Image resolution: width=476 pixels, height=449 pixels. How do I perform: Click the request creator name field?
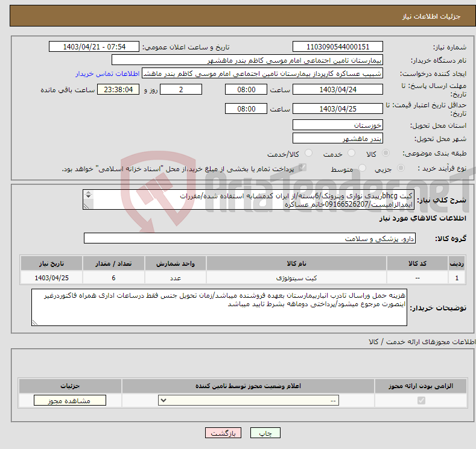coord(262,74)
